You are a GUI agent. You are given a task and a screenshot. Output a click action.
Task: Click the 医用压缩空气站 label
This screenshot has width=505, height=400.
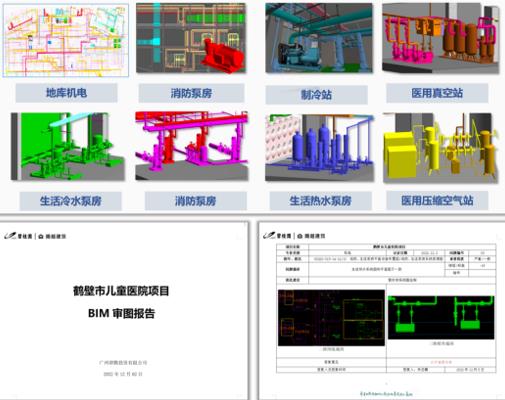coord(437,200)
